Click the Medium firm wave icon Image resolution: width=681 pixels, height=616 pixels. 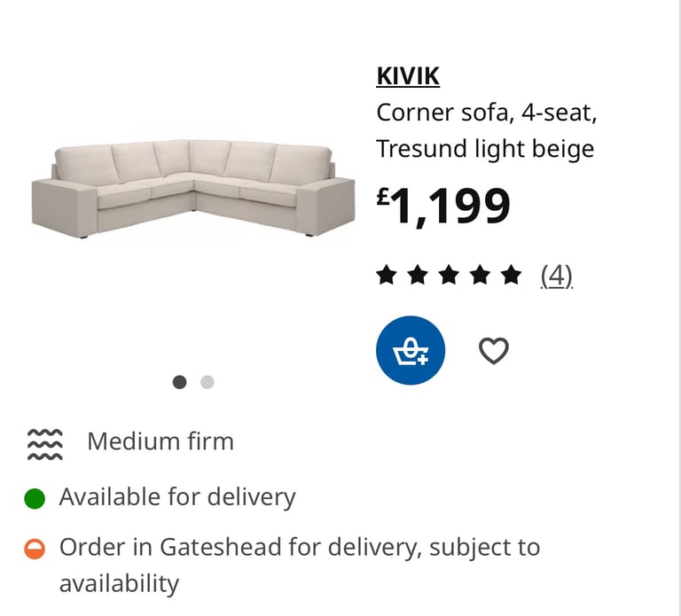(44, 445)
